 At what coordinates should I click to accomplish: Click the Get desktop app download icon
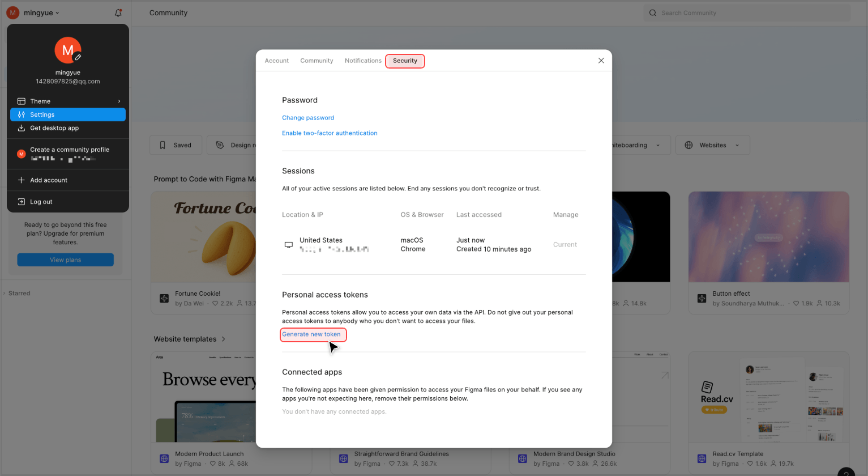pos(21,128)
